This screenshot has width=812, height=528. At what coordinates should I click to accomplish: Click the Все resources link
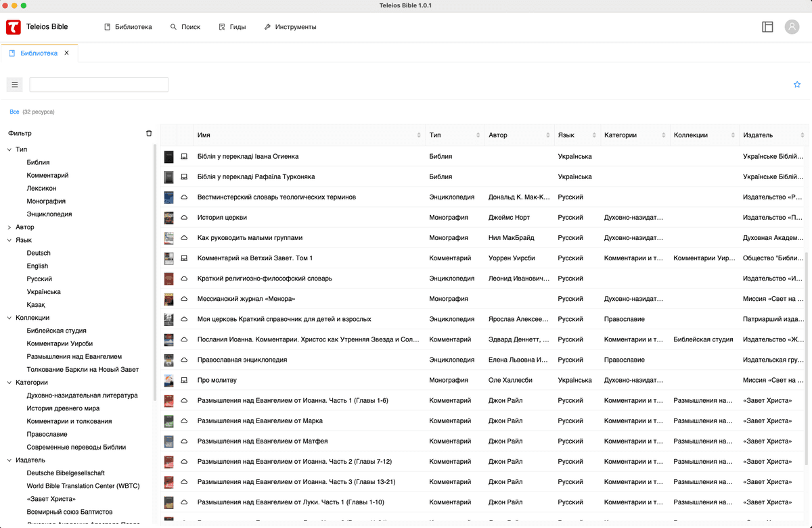coord(14,112)
